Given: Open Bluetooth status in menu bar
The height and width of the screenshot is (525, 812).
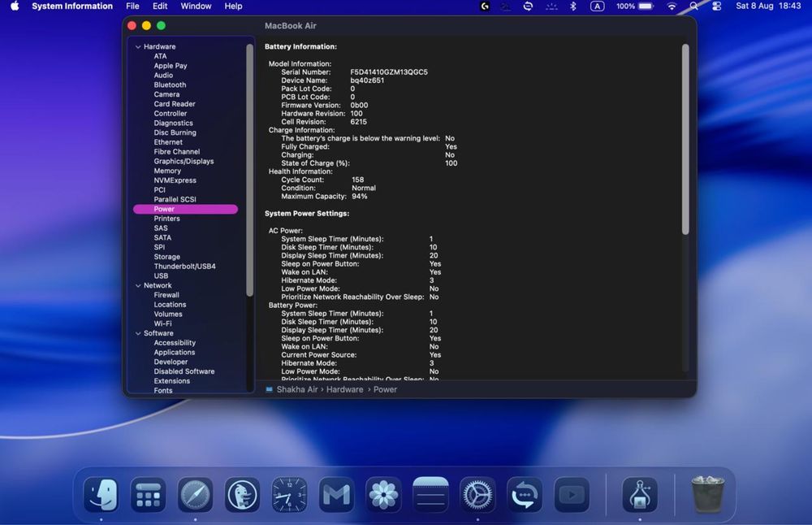Looking at the screenshot, I should tap(573, 7).
